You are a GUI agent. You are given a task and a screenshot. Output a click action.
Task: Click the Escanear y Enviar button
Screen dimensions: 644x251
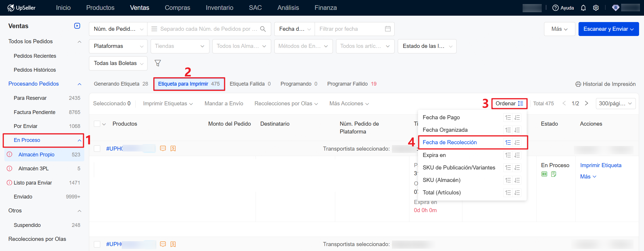[x=608, y=29]
